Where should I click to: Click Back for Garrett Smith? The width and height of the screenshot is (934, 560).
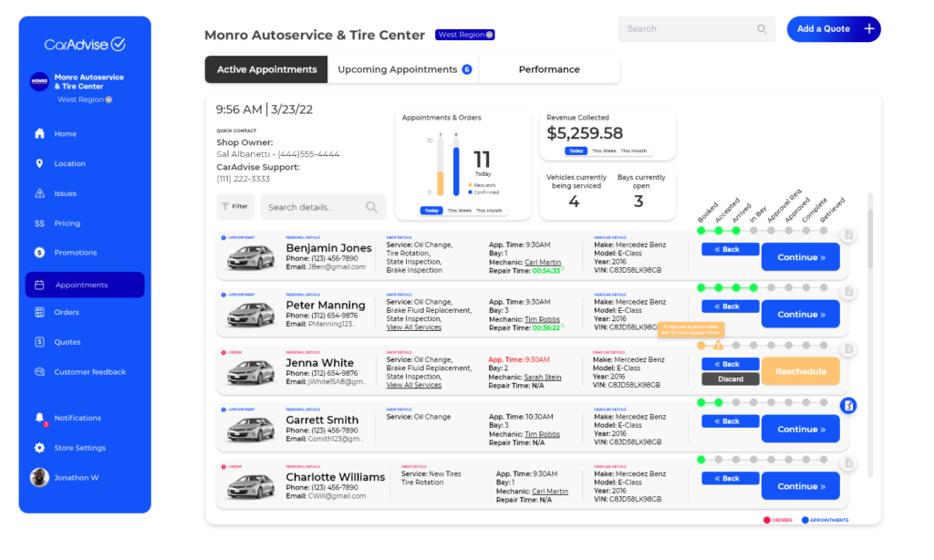tap(731, 421)
